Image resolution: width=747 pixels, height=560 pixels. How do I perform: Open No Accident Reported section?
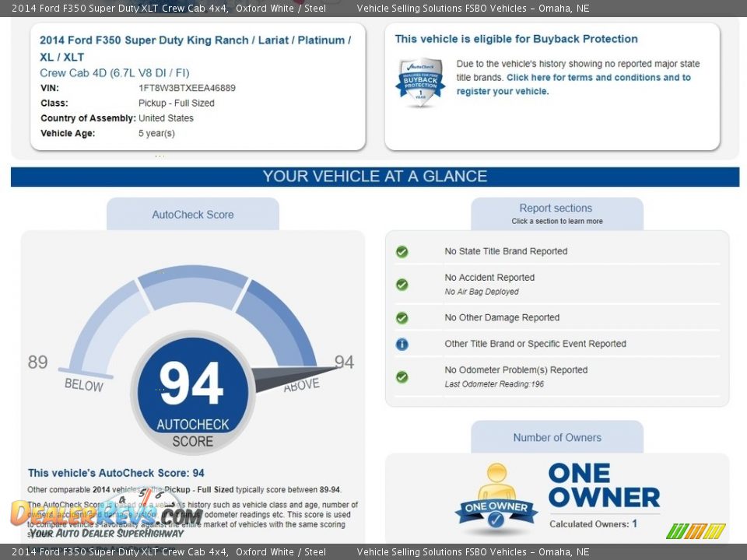(x=489, y=277)
